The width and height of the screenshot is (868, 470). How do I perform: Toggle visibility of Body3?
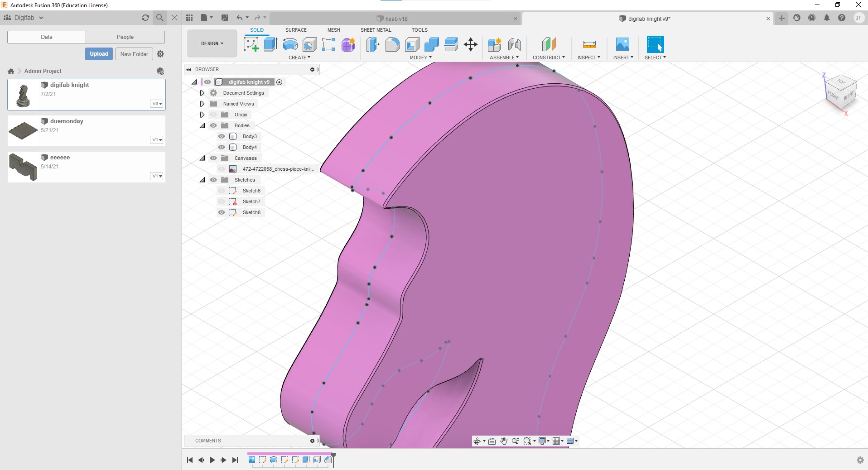pyautogui.click(x=222, y=136)
